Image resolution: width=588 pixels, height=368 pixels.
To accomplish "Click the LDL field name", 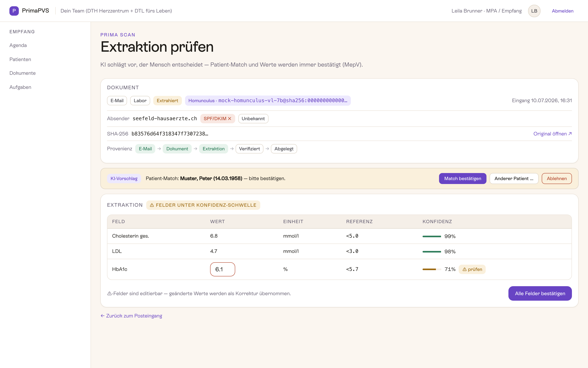I will pos(117,251).
